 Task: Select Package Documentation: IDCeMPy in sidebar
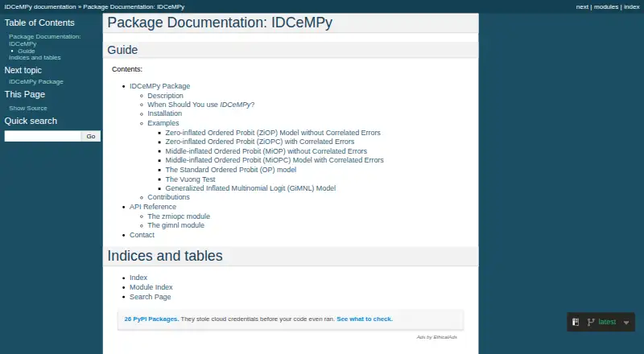pos(45,40)
